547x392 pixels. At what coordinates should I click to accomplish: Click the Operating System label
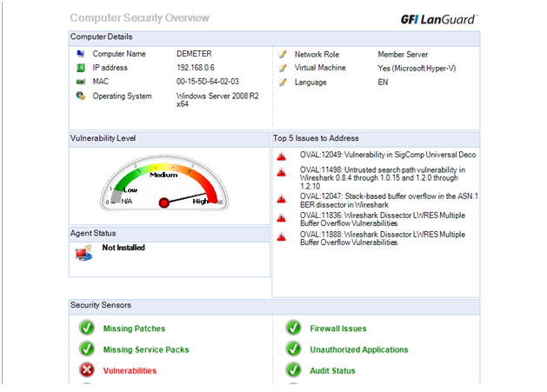coord(122,96)
